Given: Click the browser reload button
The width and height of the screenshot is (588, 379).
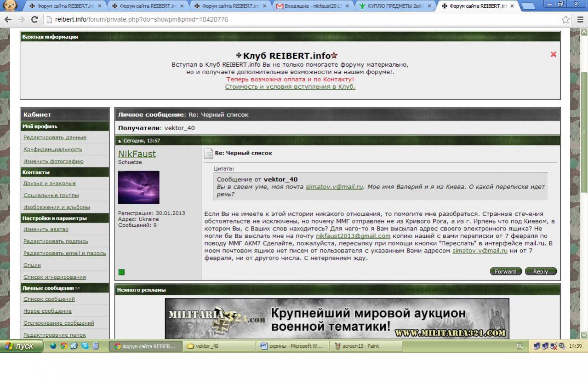Looking at the screenshot, I should 34,19.
